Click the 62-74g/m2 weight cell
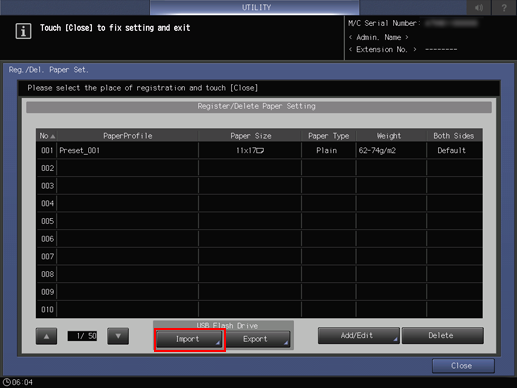The image size is (517, 388). [391, 150]
